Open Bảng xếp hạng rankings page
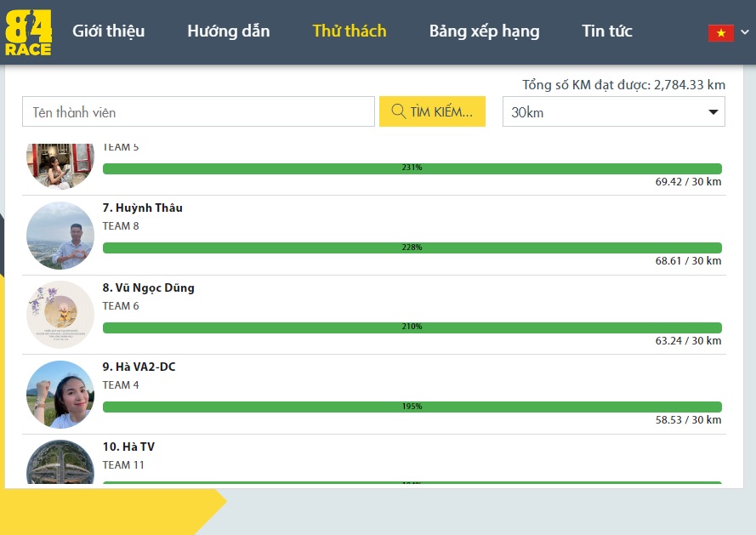Screen dimensions: 756x535 click(x=484, y=31)
